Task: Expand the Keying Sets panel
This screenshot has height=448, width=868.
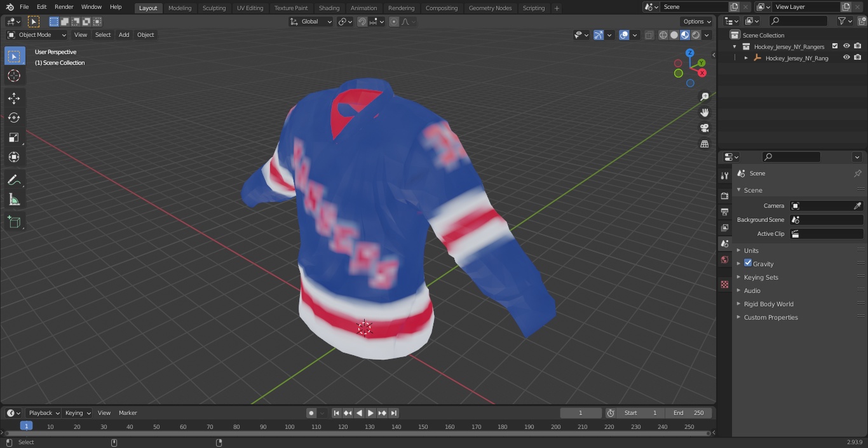Action: (761, 277)
